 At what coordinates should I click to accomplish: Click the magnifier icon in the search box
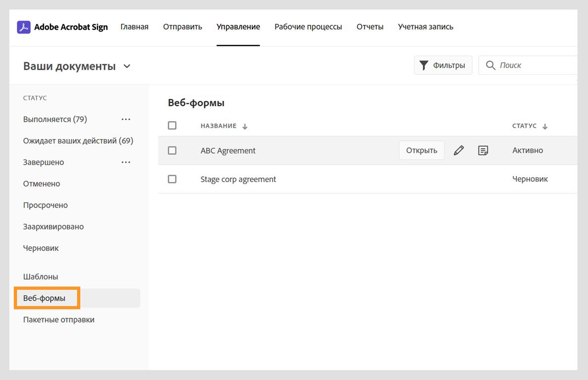click(x=491, y=65)
